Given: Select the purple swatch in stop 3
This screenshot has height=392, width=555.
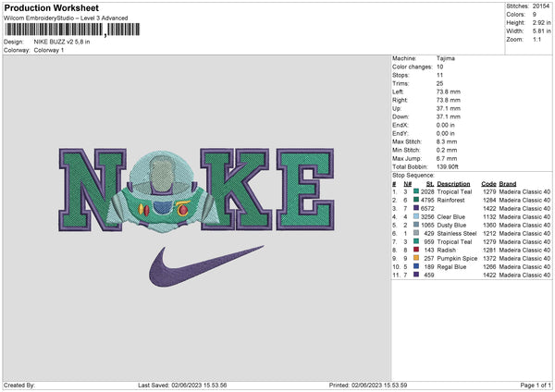Looking at the screenshot, I should (416, 208).
